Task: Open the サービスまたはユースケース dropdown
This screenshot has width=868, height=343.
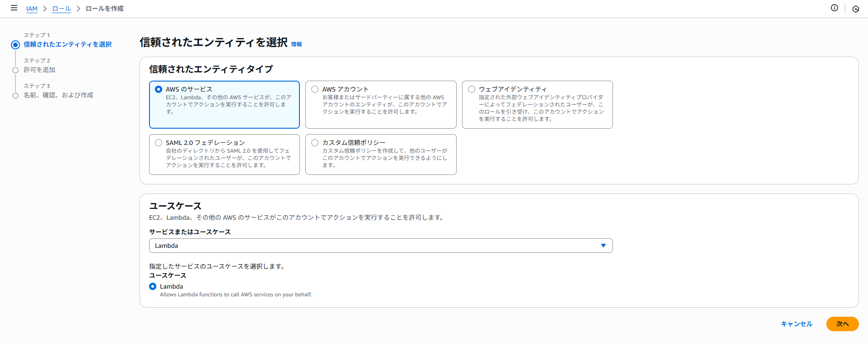Action: [x=381, y=246]
